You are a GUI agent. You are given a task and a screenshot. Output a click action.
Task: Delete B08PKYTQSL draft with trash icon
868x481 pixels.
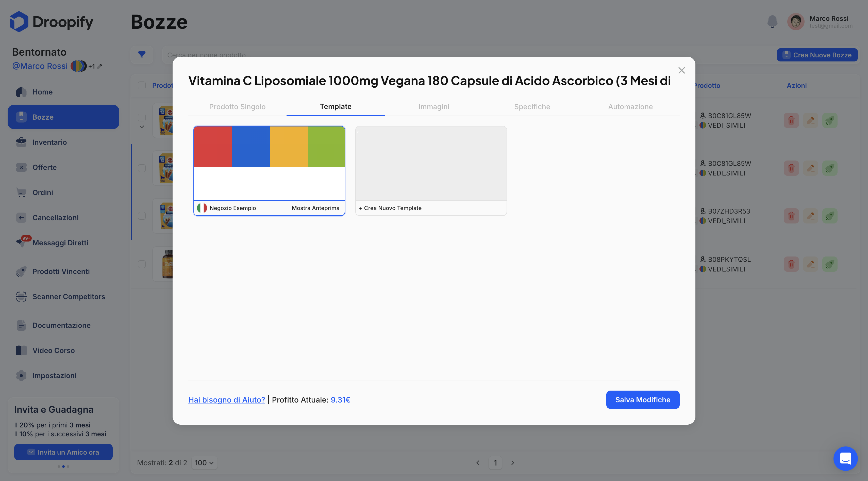(791, 264)
